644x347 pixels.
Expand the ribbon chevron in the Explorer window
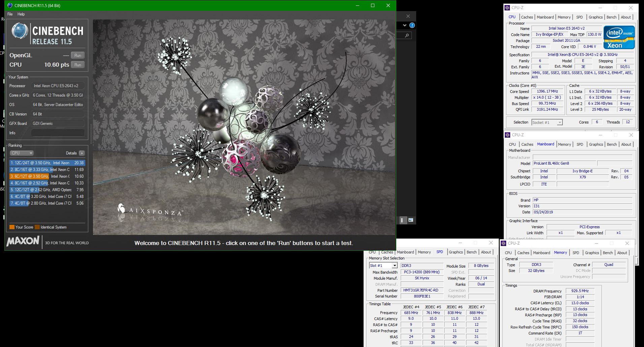(x=405, y=25)
